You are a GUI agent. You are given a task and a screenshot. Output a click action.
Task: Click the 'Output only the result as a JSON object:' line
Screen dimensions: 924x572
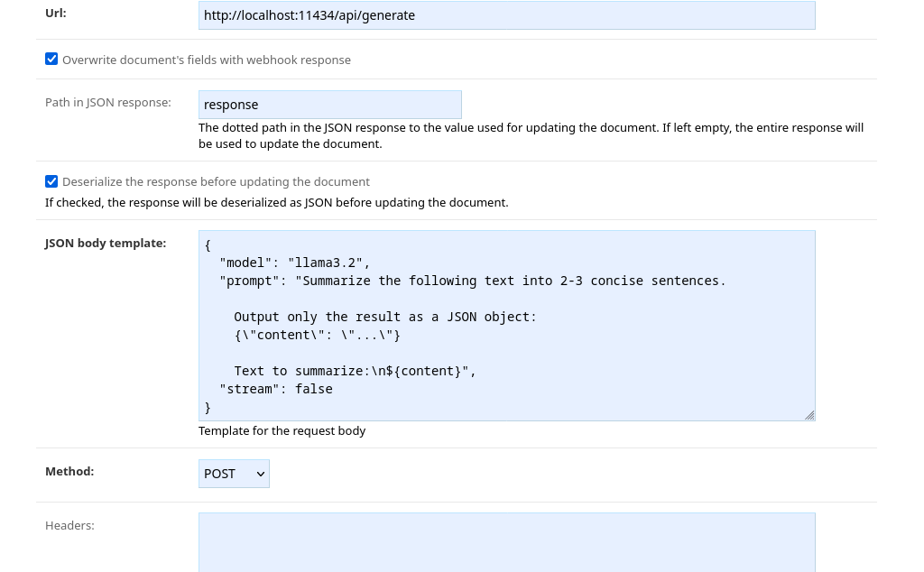tap(385, 317)
